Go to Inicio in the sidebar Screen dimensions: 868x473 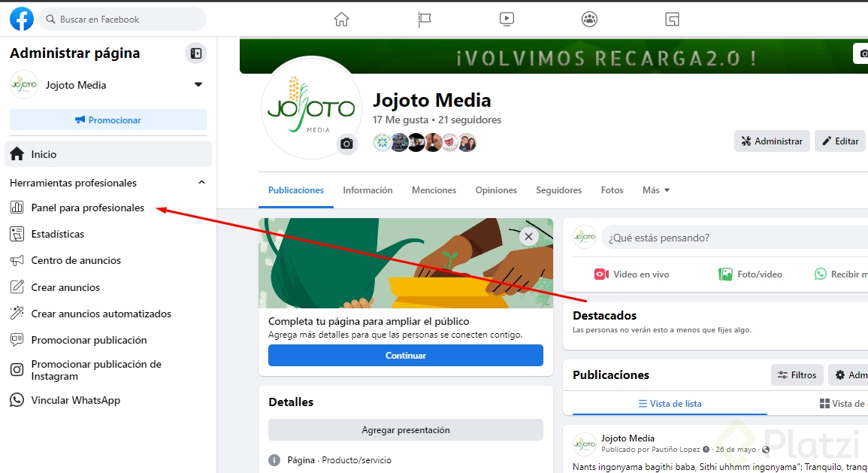point(108,154)
